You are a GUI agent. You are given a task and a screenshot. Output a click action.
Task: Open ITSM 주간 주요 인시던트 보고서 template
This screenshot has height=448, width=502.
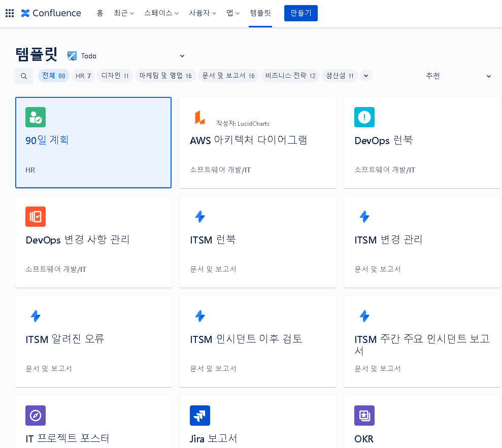pyautogui.click(x=422, y=345)
